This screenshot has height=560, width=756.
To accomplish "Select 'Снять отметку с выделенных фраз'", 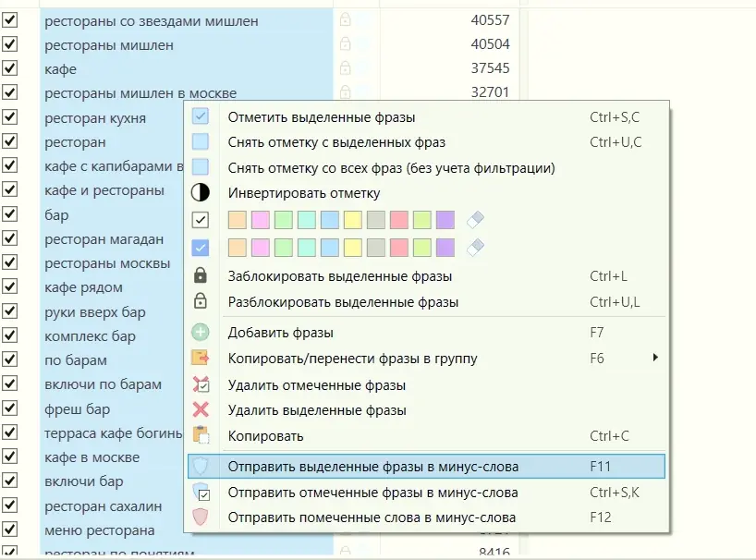I will coord(426,142).
